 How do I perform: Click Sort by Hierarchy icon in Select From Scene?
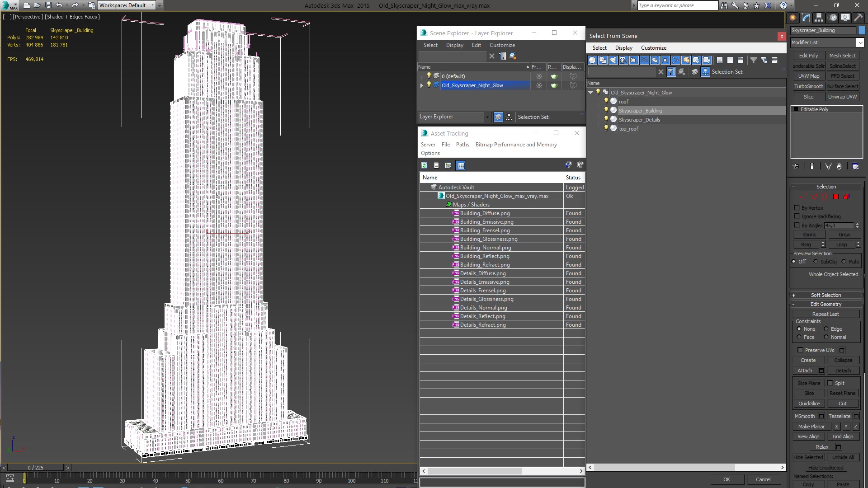pos(706,72)
